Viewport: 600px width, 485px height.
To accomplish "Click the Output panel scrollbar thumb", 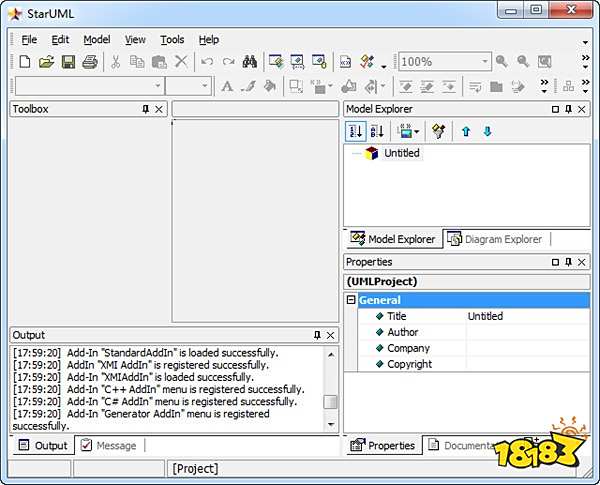I will click(x=331, y=402).
